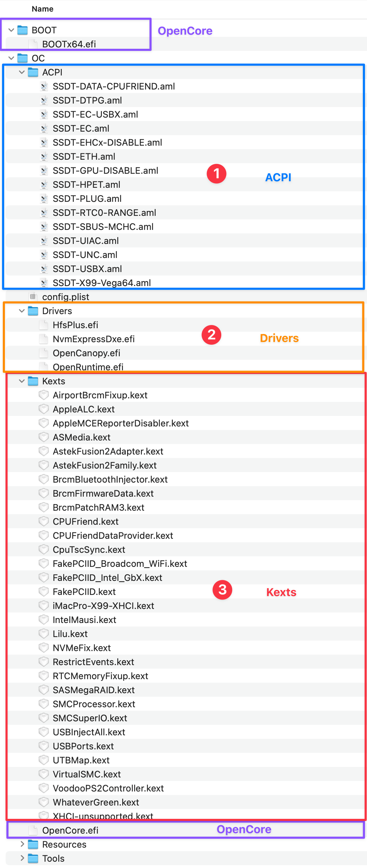Expand the Resources folder chevron
The width and height of the screenshot is (367, 868).
click(22, 844)
